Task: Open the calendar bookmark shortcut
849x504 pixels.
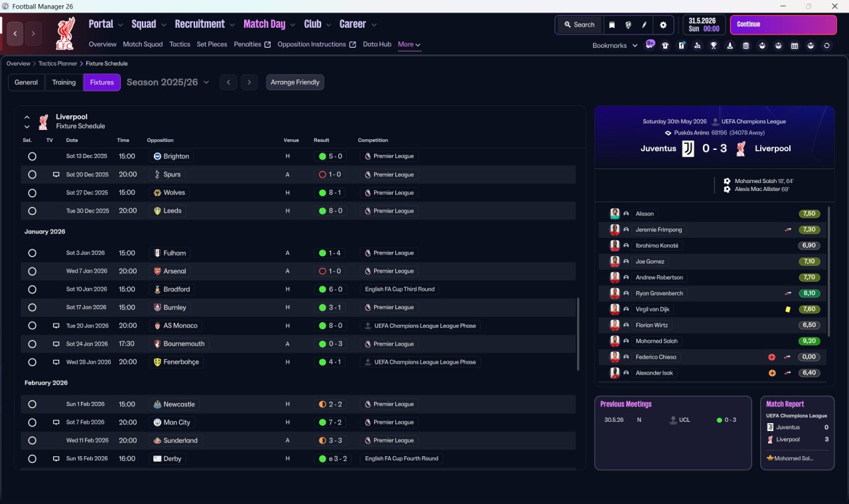Action: pos(794,46)
